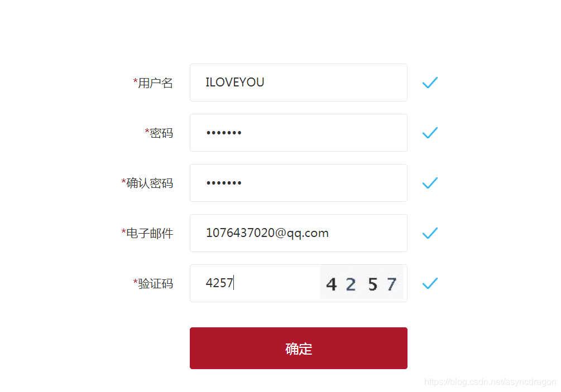561x392 pixels.
Task: Focus the 确认密码 confirm password input
Action: tap(299, 183)
